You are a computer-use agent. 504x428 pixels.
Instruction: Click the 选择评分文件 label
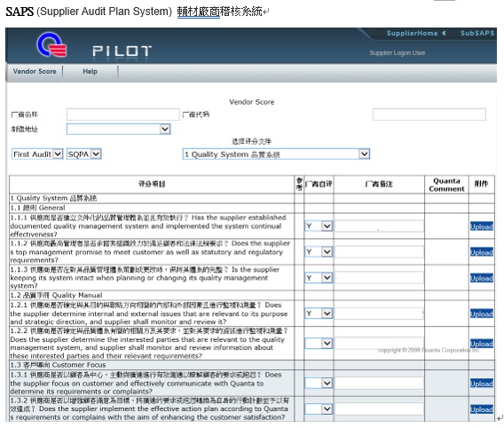252,141
